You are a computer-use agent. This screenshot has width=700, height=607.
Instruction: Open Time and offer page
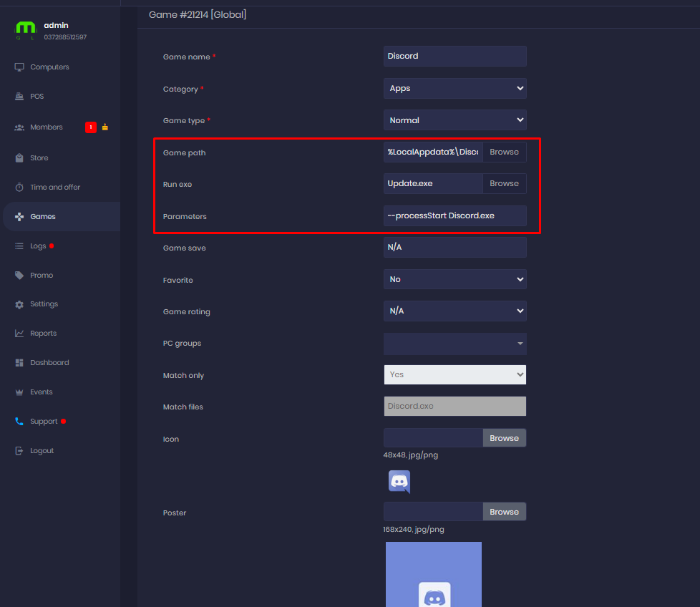click(55, 188)
